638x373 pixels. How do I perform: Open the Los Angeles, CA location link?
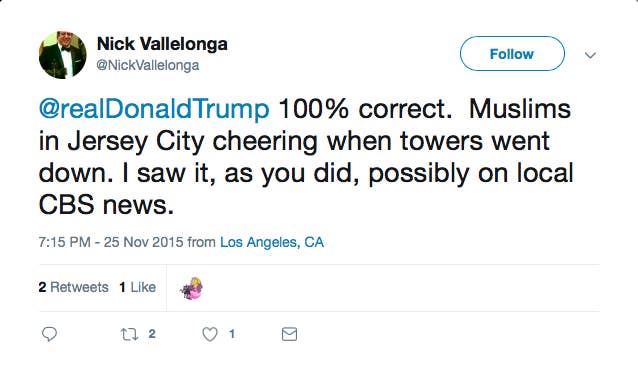click(x=272, y=242)
